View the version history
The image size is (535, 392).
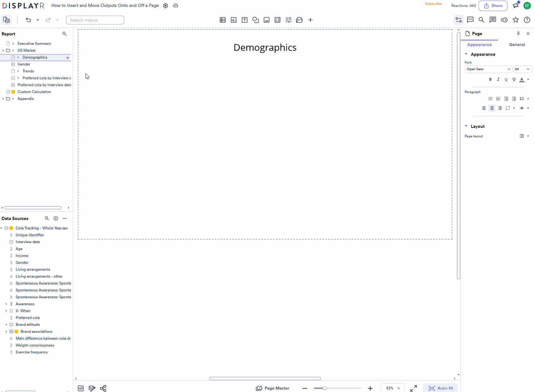pyautogui.click(x=504, y=20)
